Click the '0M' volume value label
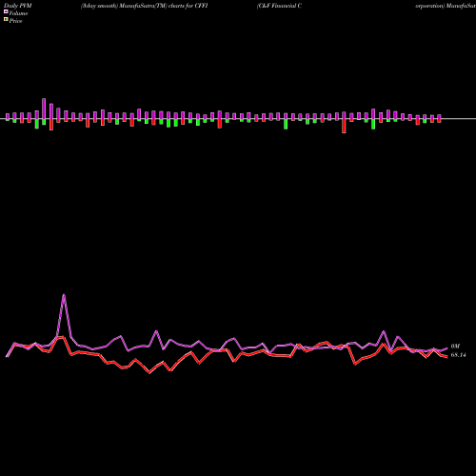476x476 pixels. (455, 347)
